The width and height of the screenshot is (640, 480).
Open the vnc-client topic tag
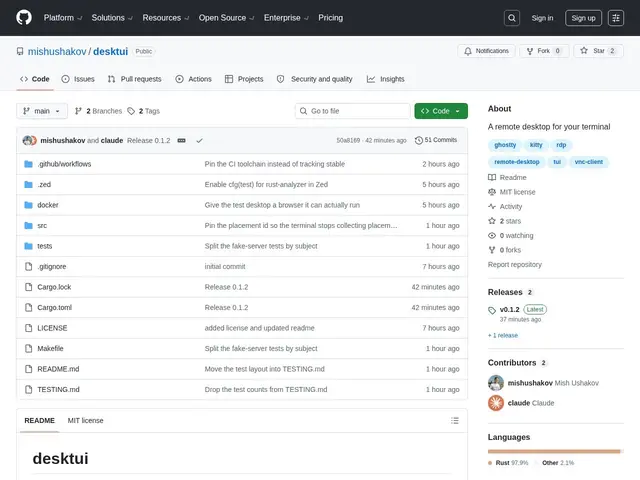589,162
